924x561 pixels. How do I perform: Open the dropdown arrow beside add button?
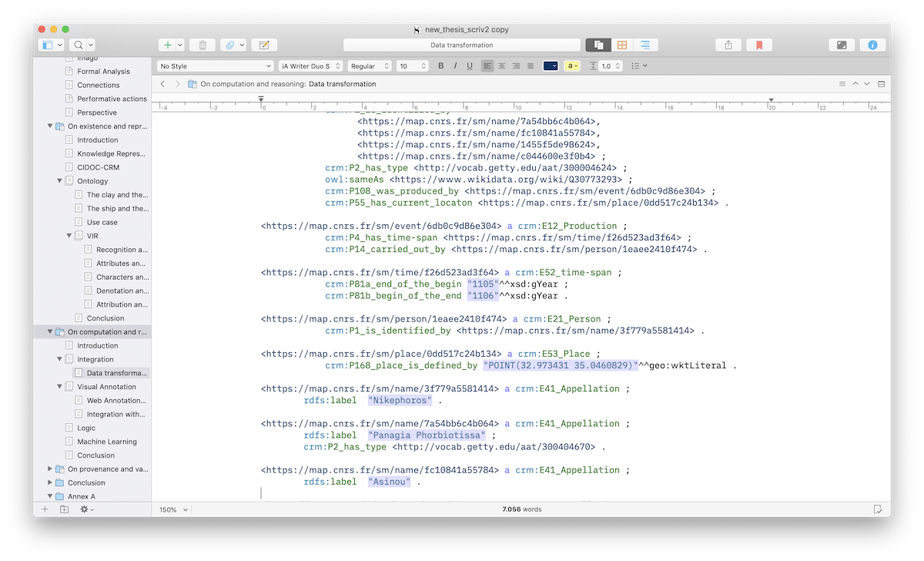pyautogui.click(x=180, y=45)
